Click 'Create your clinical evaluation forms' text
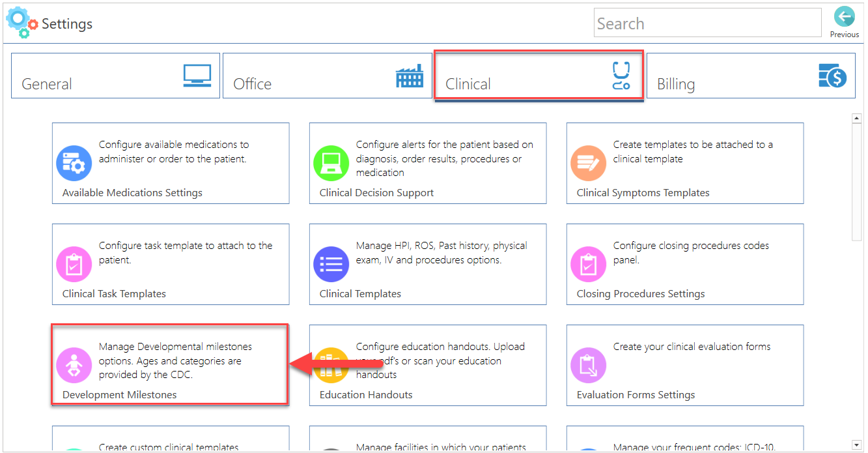This screenshot has height=453, width=868. tap(692, 347)
